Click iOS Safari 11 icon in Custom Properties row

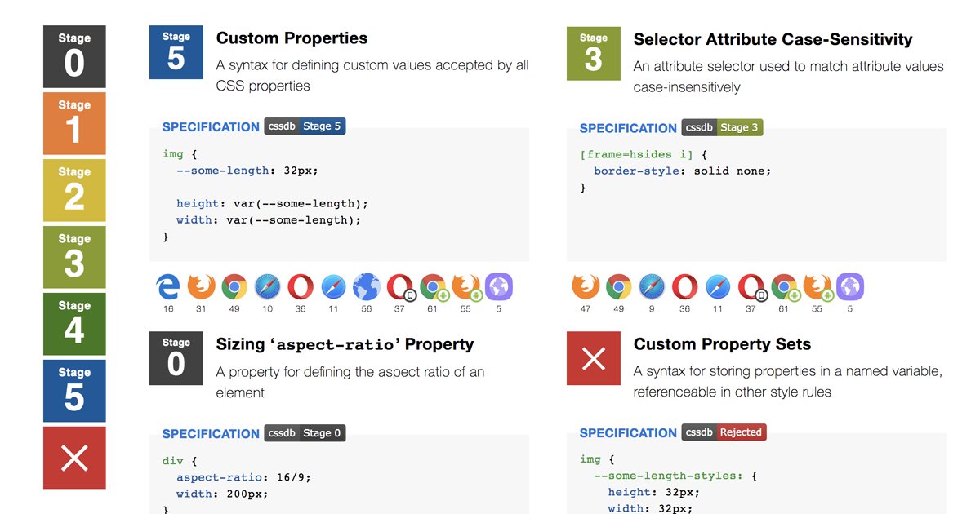(x=333, y=287)
